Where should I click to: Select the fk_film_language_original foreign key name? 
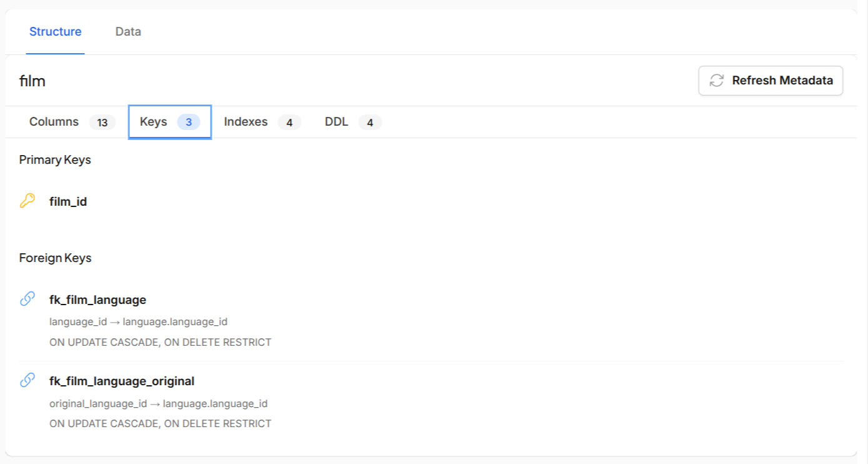point(122,381)
